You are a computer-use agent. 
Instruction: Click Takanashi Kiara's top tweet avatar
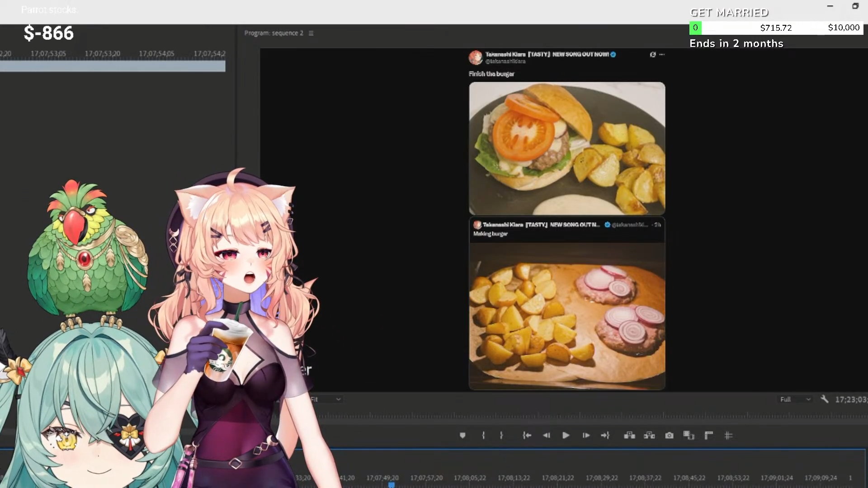476,57
